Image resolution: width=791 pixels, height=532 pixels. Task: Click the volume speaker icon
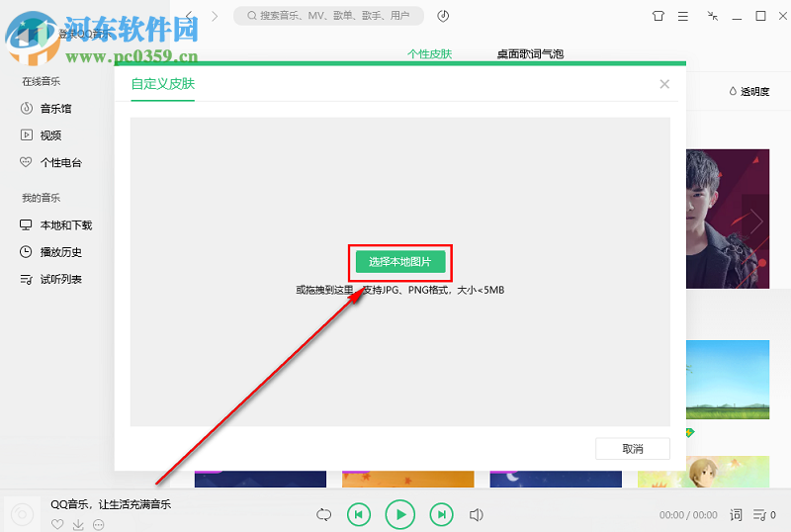[477, 515]
